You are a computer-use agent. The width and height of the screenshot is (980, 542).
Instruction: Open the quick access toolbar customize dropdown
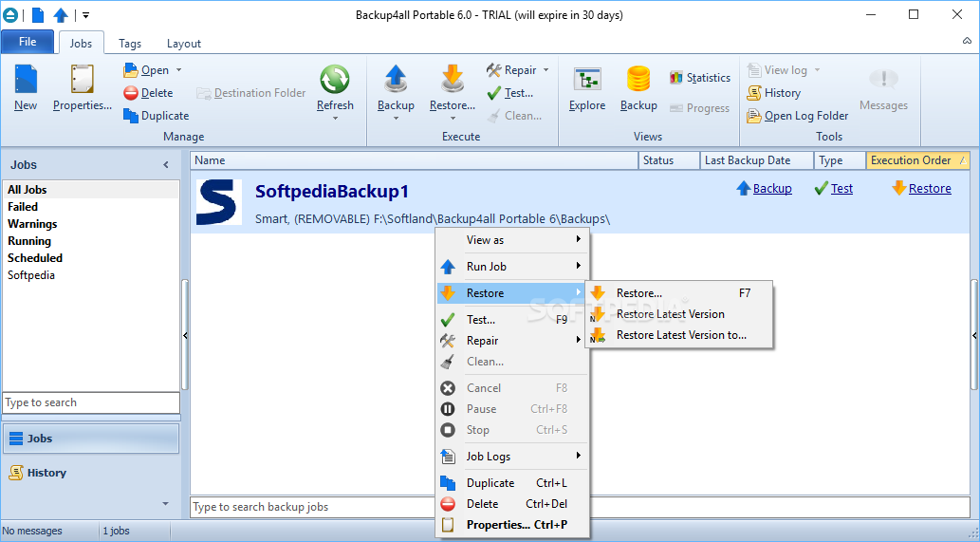click(85, 15)
